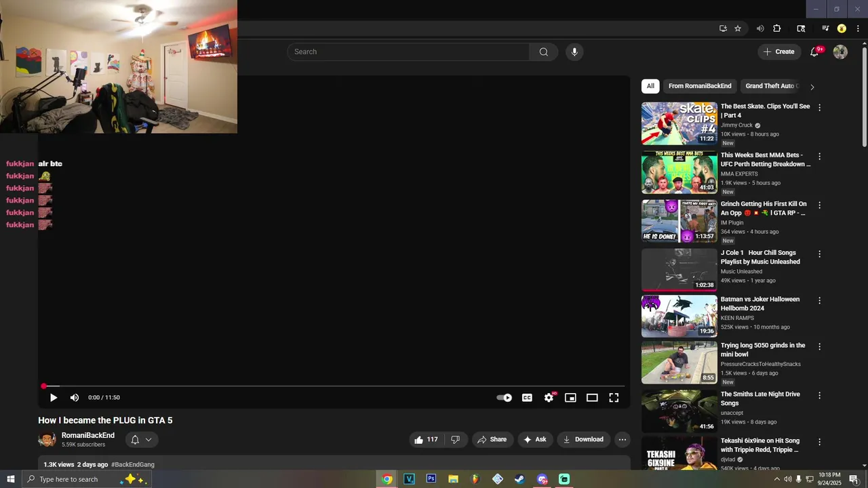Open Windows Start menu
Screen dimensions: 868x488
[11, 479]
